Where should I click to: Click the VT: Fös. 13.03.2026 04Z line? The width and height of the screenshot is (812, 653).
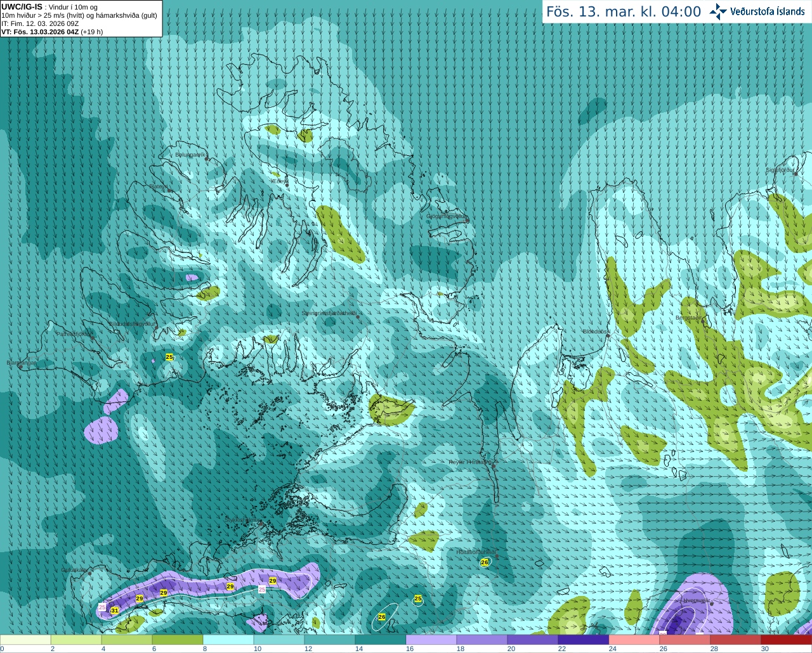point(52,32)
